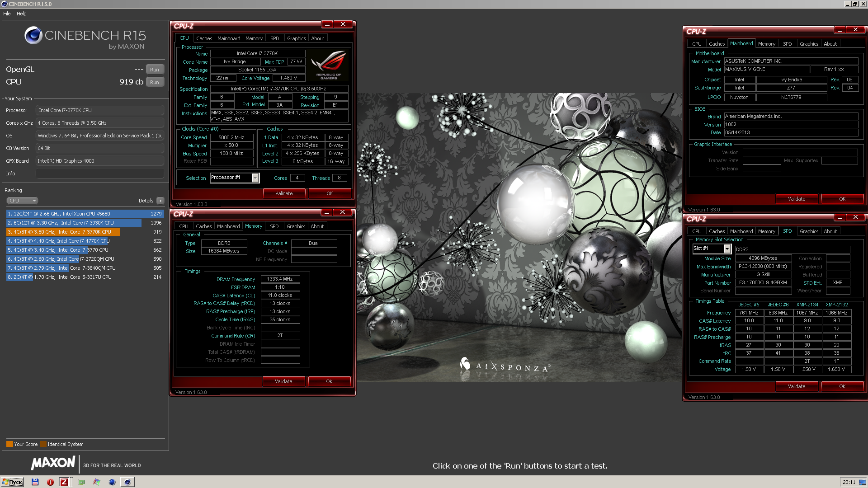Screen dimensions: 868x488
Task: Switch to the CPU tab in the Memory Slot Selection window
Action: coord(697,231)
